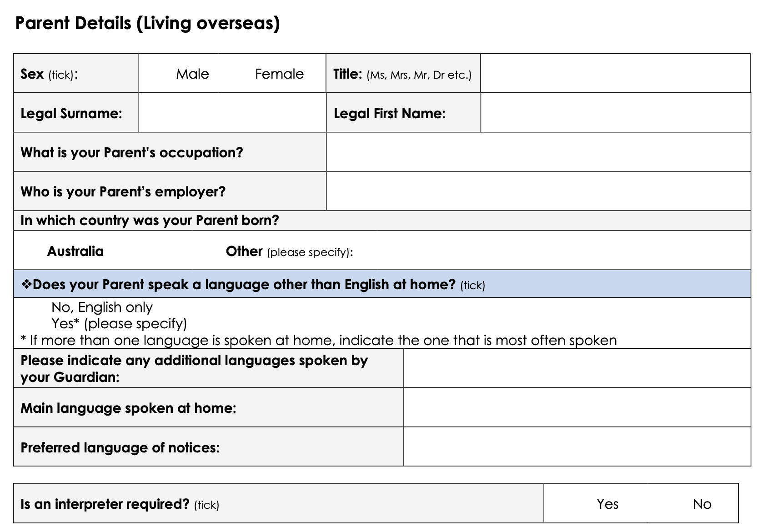762x532 pixels.
Task: Click the "In which country was your Parent born?" label
Action: point(150,221)
